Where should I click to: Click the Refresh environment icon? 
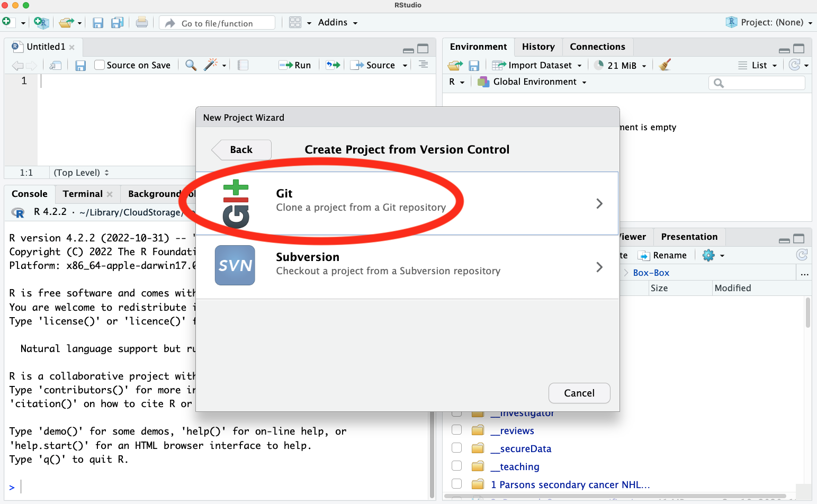click(x=794, y=65)
